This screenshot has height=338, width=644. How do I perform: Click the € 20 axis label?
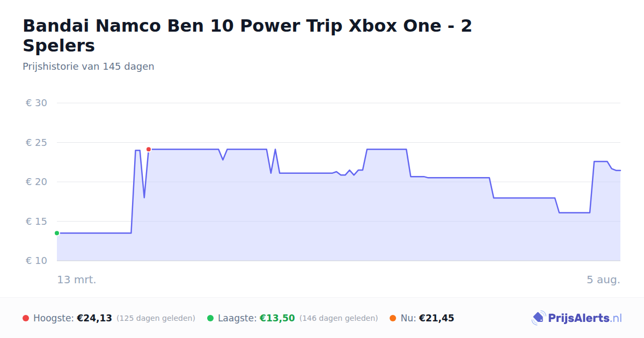pyautogui.click(x=36, y=182)
